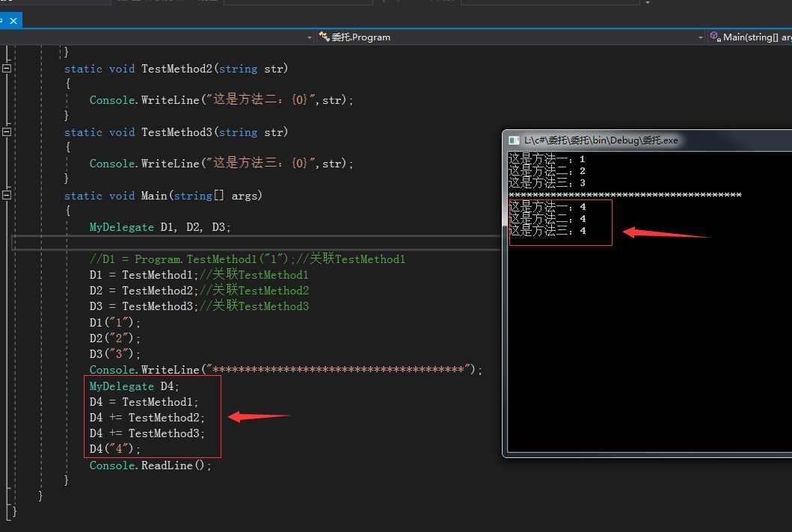This screenshot has width=792, height=532.
Task: Click the "D4 += TestMethod3;" line
Action: pyautogui.click(x=147, y=433)
